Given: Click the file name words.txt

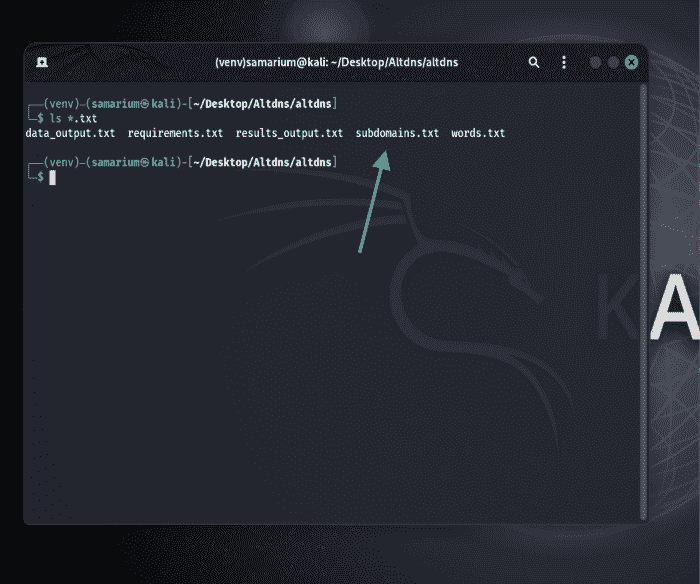Looking at the screenshot, I should [478, 133].
